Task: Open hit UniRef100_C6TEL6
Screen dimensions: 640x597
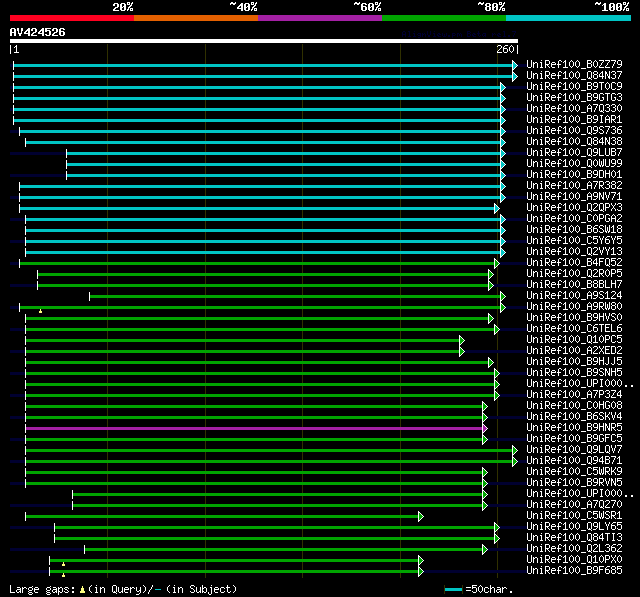Action: (574, 328)
